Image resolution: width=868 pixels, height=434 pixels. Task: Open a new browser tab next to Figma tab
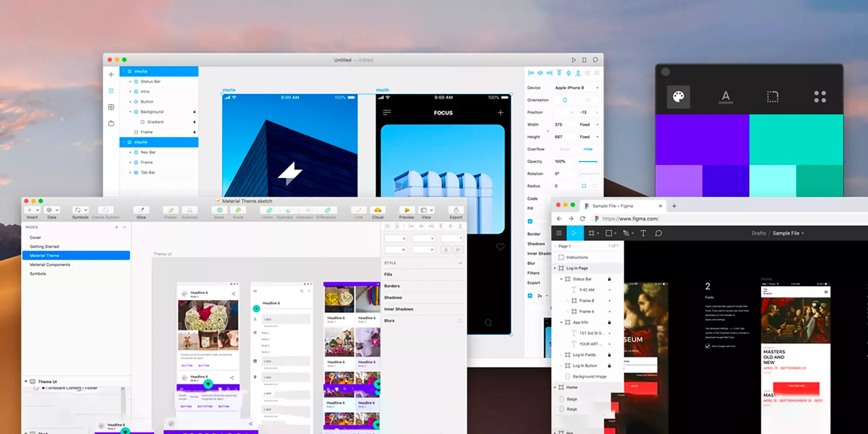coord(674,206)
